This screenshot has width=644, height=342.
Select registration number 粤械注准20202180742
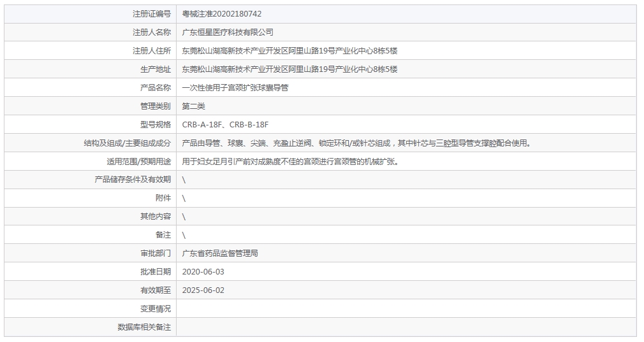coord(222,14)
